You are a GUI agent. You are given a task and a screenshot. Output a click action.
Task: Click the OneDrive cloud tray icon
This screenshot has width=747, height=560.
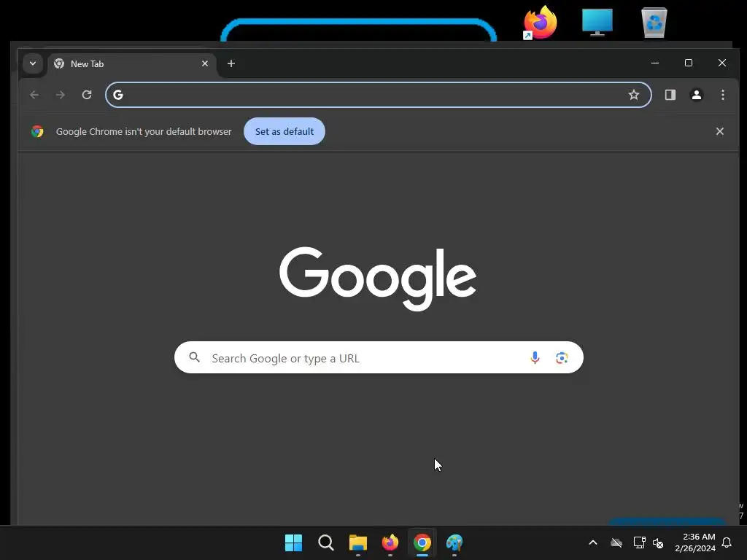(616, 542)
